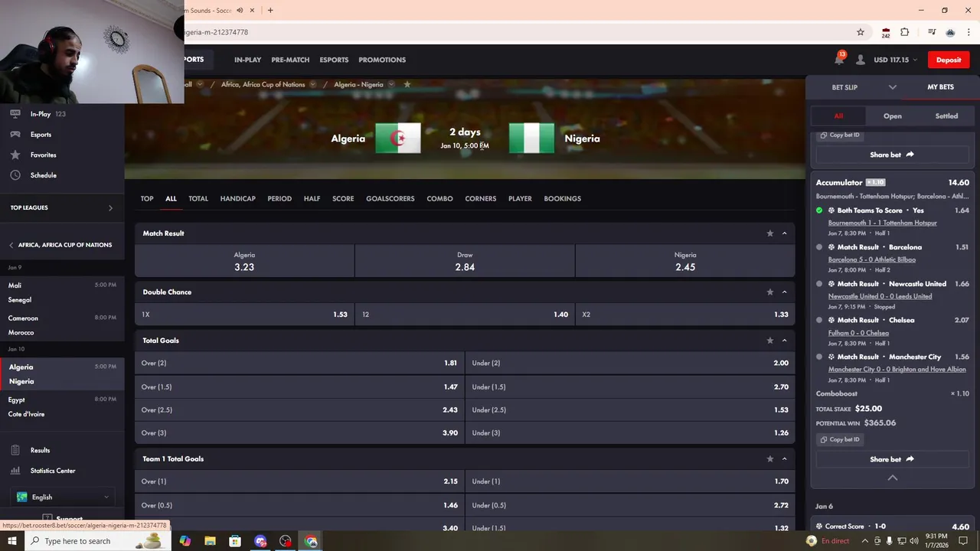This screenshot has height=551, width=980.
Task: Open the extension icon showing 242
Action: (x=886, y=33)
